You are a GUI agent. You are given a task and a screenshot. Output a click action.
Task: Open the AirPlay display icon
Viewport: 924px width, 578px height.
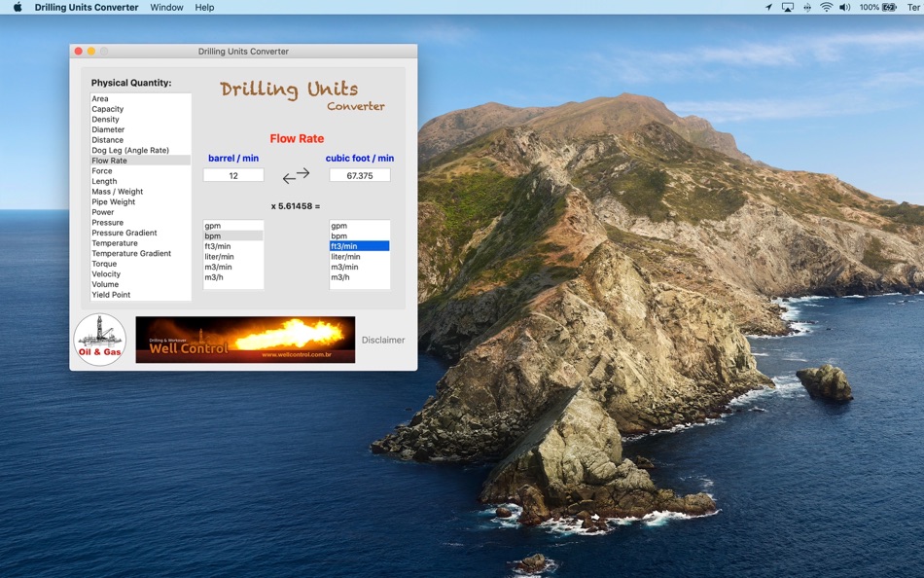[788, 7]
